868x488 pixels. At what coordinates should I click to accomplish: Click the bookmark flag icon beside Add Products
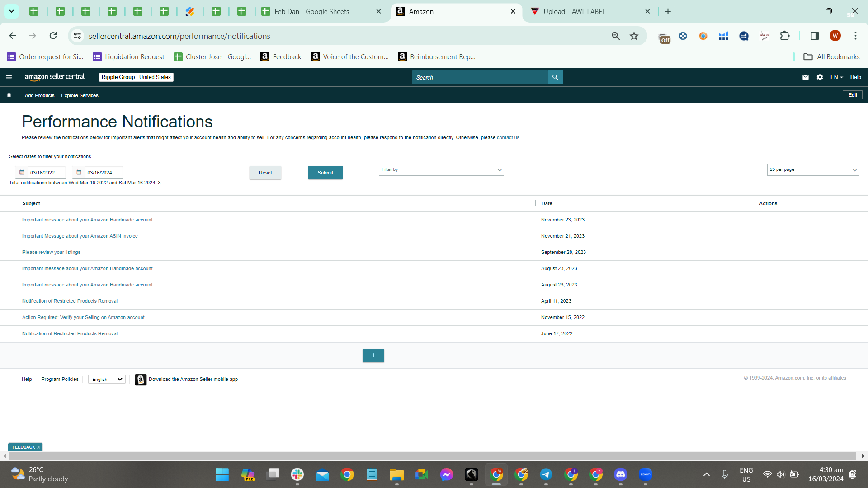point(9,95)
